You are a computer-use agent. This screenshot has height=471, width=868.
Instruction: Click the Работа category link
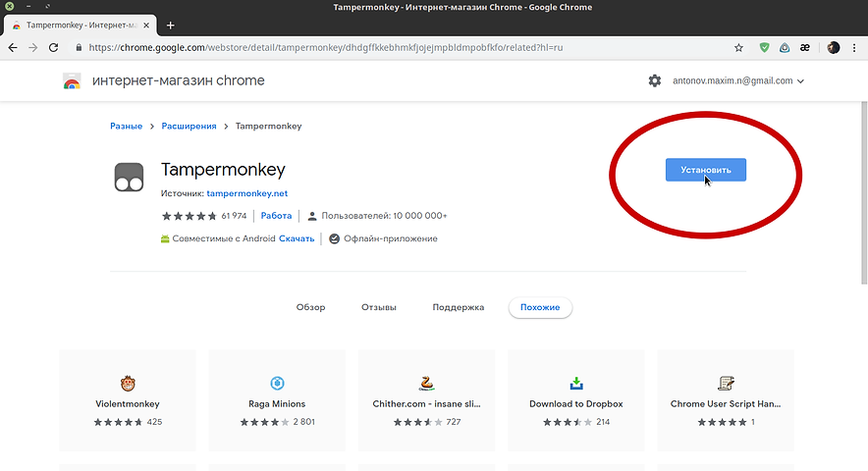click(276, 216)
